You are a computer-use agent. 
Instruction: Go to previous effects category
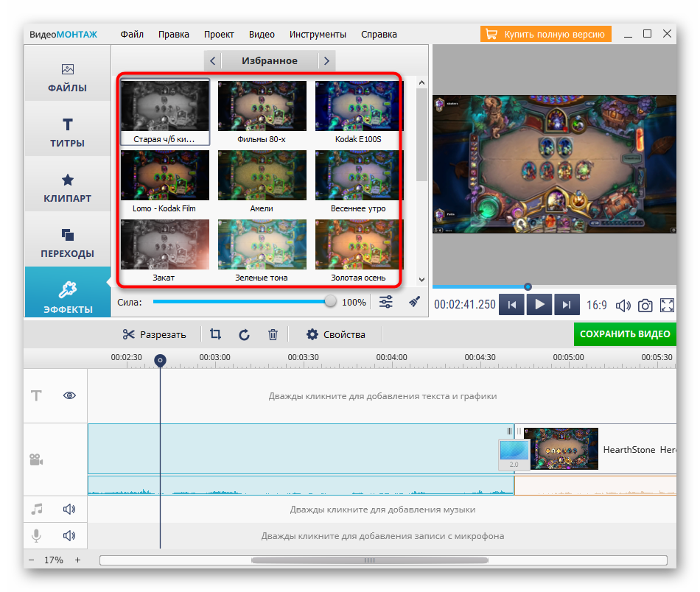click(212, 61)
